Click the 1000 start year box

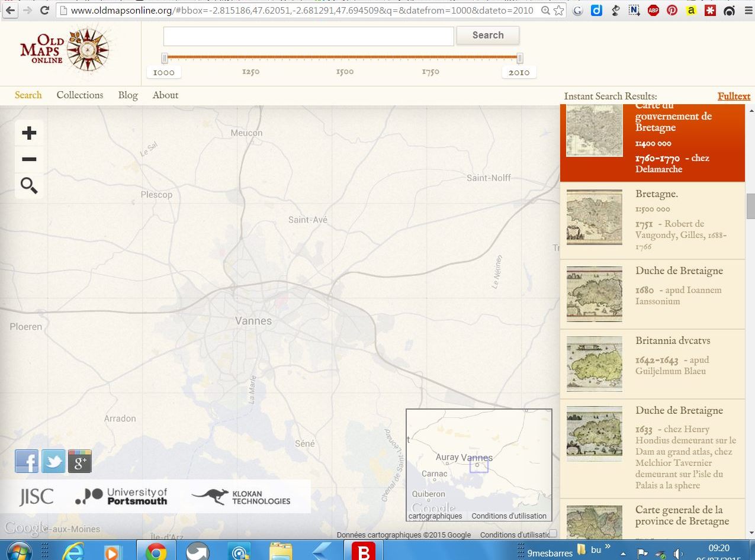164,72
